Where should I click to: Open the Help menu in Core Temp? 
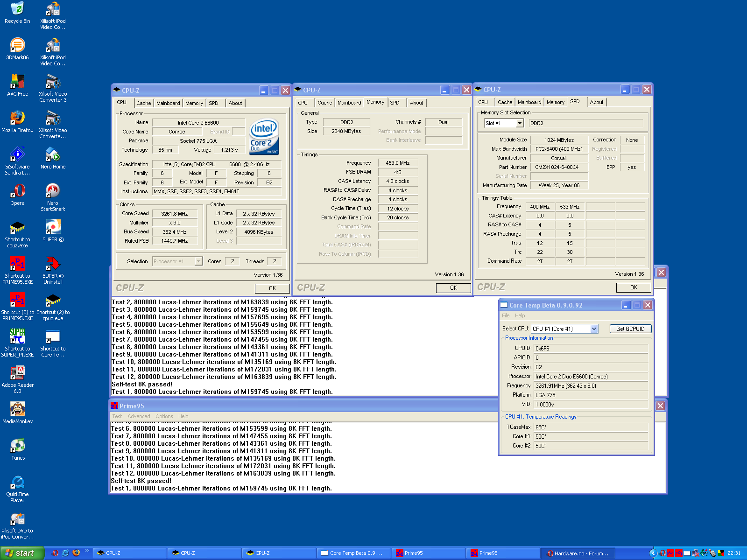[520, 315]
